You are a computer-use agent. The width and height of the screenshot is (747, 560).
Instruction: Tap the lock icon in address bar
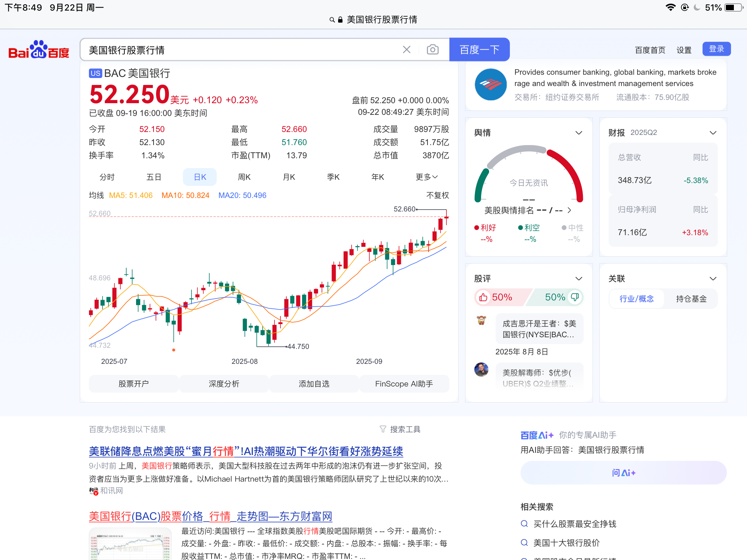[x=340, y=20]
